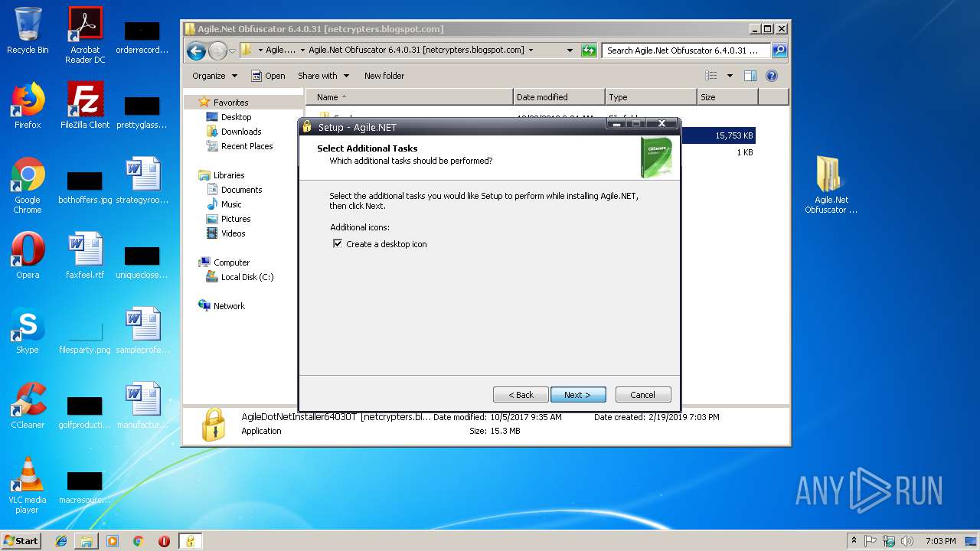Open change view dropdown arrow

click(x=730, y=76)
